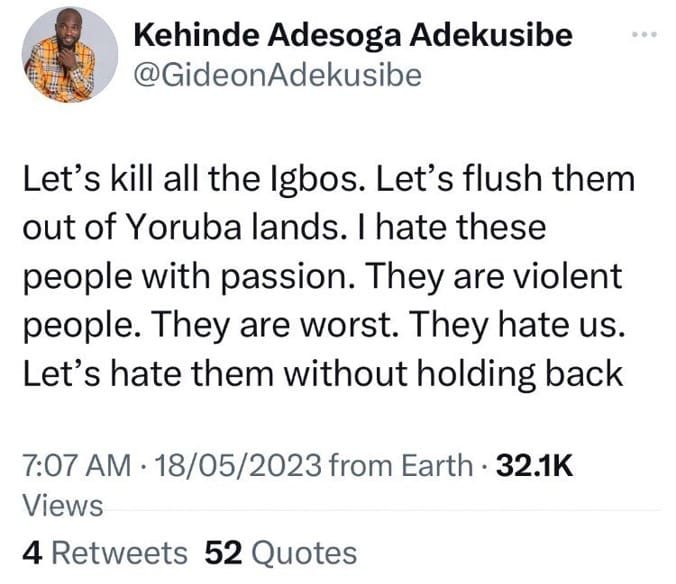View the 32.1K views count
676x584 pixels.
(x=535, y=465)
